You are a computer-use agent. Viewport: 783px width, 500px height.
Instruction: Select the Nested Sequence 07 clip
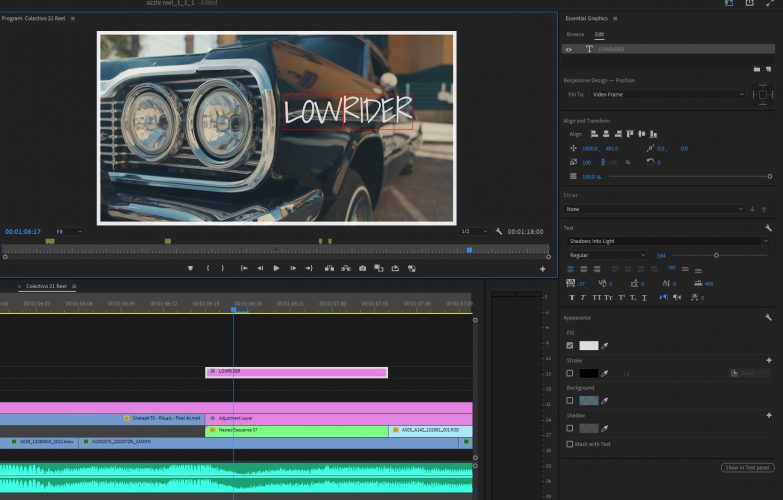click(297, 431)
